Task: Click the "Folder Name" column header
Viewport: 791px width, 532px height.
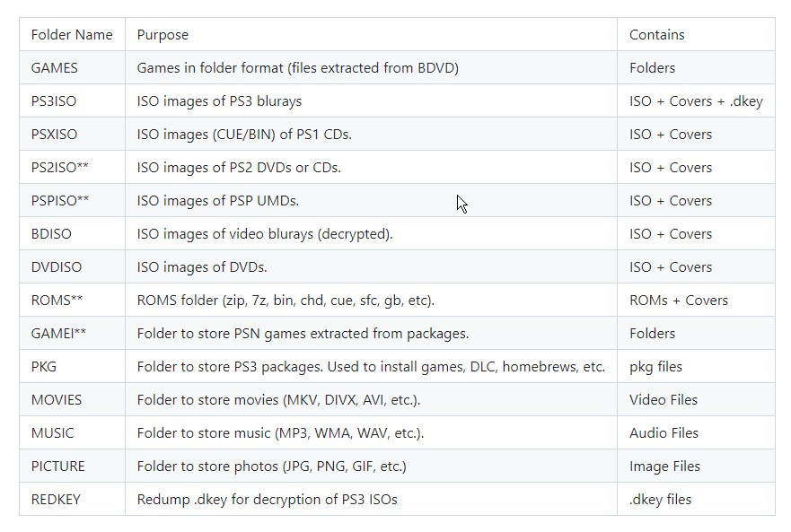Action: click(72, 35)
